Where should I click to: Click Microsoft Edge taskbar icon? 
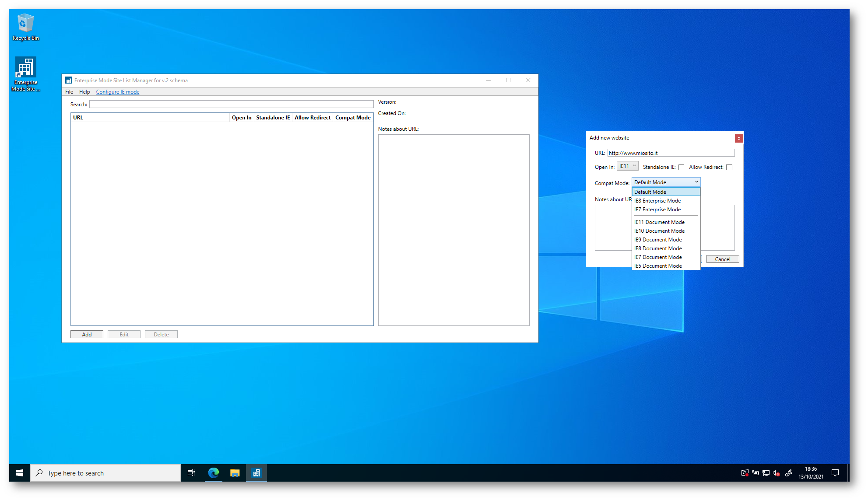point(213,473)
